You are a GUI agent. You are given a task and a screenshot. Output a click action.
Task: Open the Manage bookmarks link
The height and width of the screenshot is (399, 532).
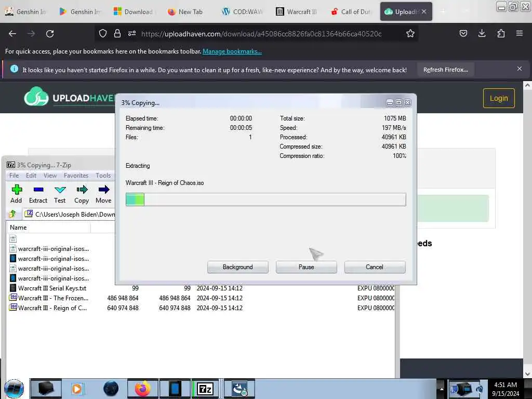coord(232,51)
